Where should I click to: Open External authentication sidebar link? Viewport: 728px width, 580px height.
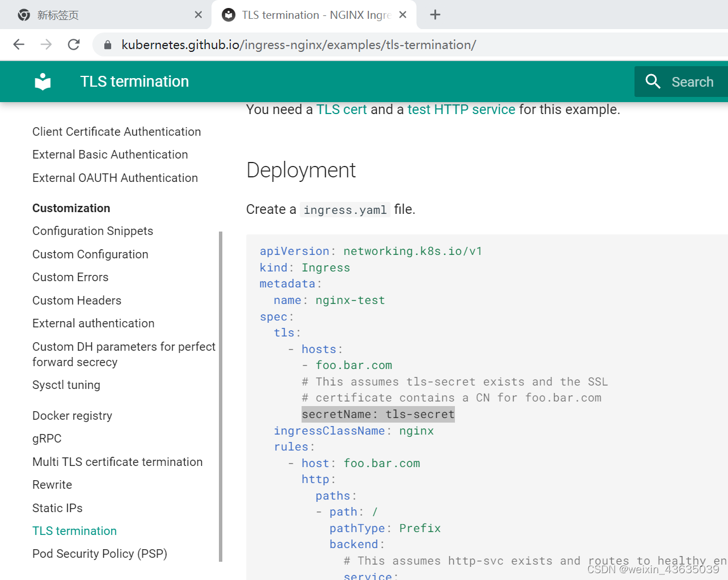pos(93,323)
